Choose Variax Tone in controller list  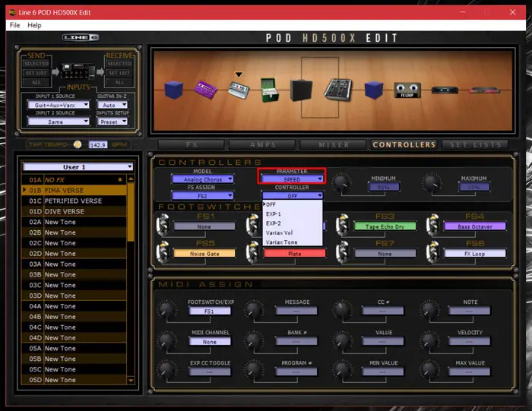293,242
